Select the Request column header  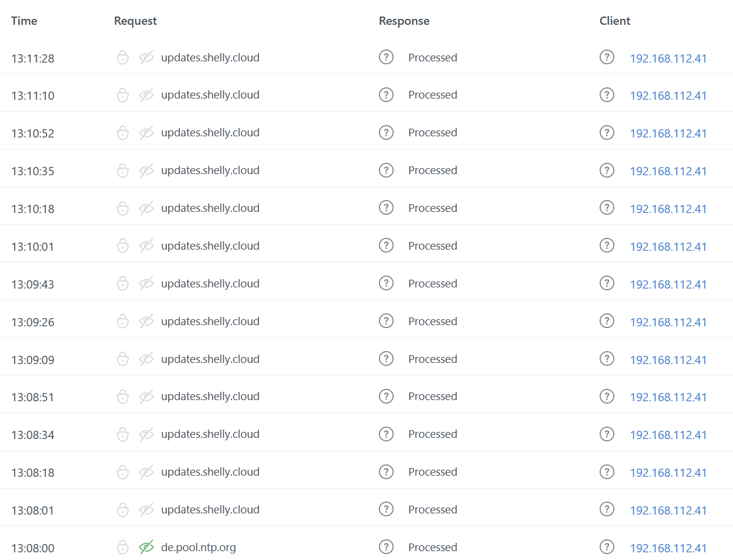tap(135, 21)
